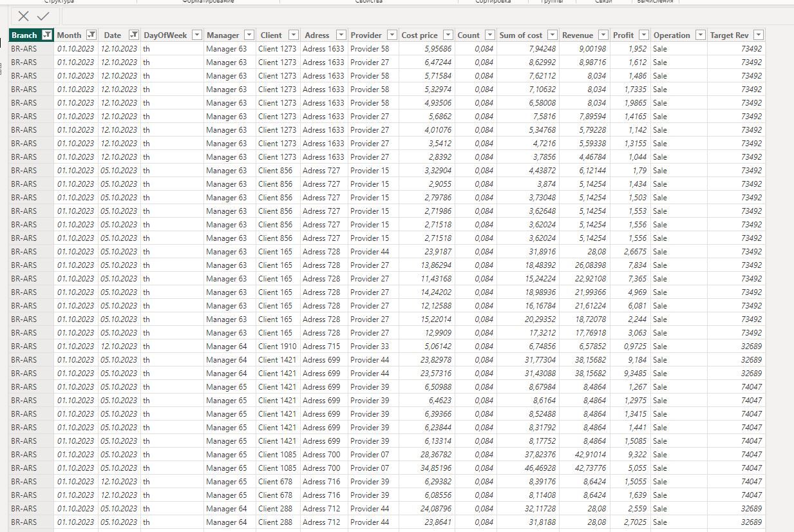Open the Branch column filter dropdown

[x=46, y=35]
